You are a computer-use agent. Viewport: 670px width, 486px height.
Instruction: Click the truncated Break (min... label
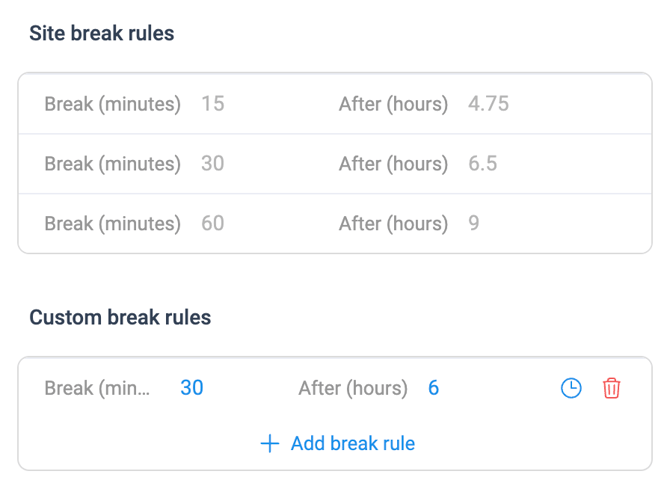tap(97, 388)
